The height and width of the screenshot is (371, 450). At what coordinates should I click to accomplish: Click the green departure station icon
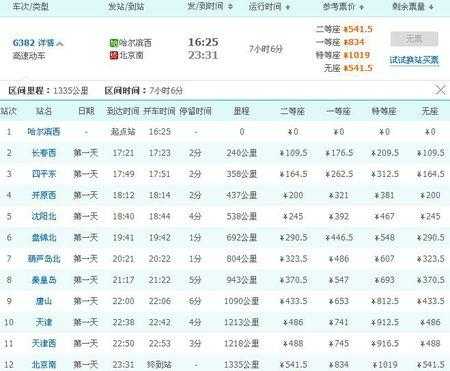pos(114,43)
